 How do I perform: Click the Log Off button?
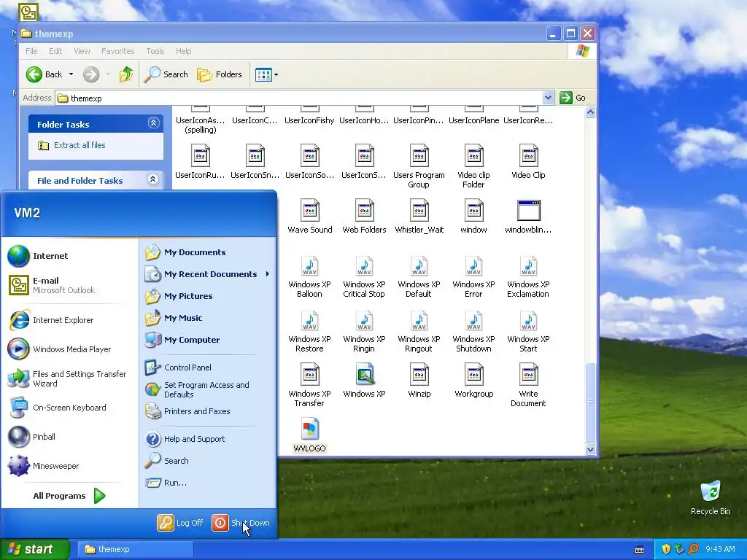point(181,523)
